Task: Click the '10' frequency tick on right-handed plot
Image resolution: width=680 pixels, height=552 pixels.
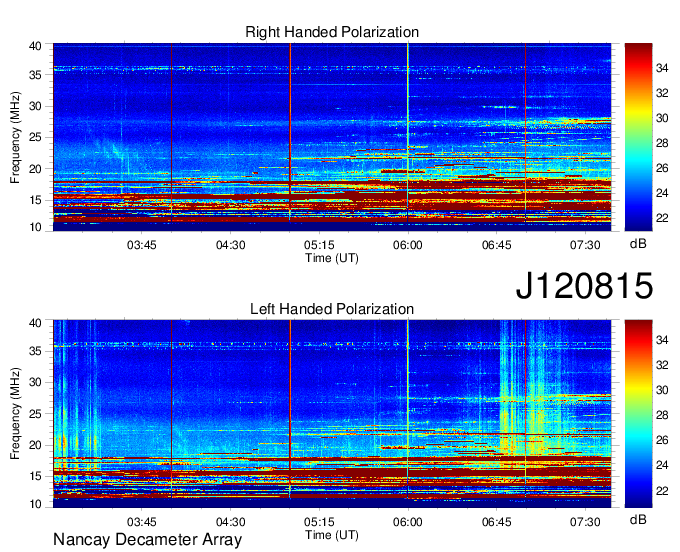Action: [x=35, y=227]
